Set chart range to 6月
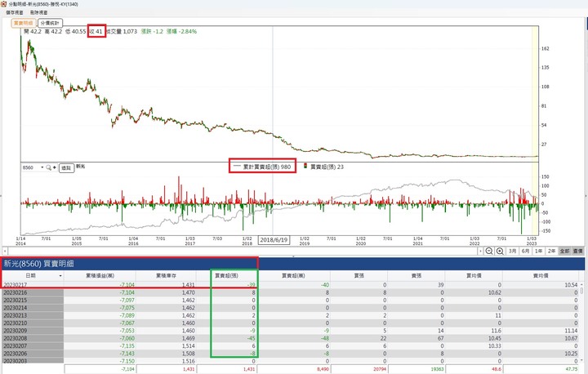The height and width of the screenshot is (374, 588). pyautogui.click(x=525, y=251)
